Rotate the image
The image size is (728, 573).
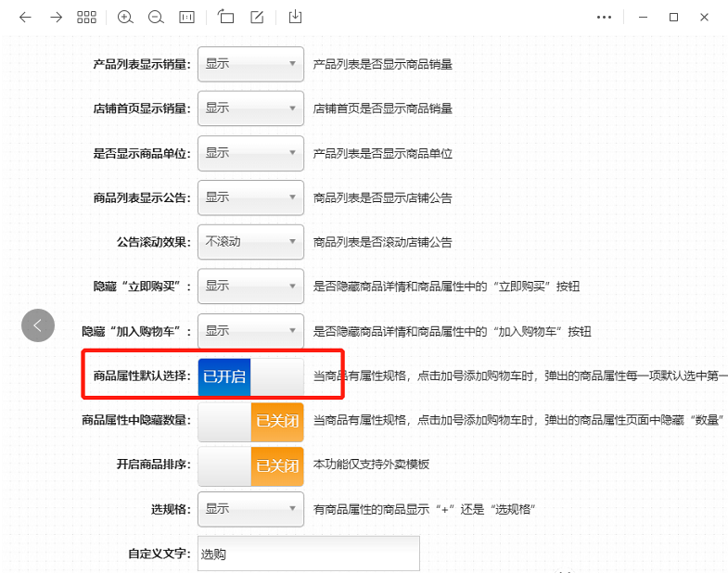pos(226,17)
